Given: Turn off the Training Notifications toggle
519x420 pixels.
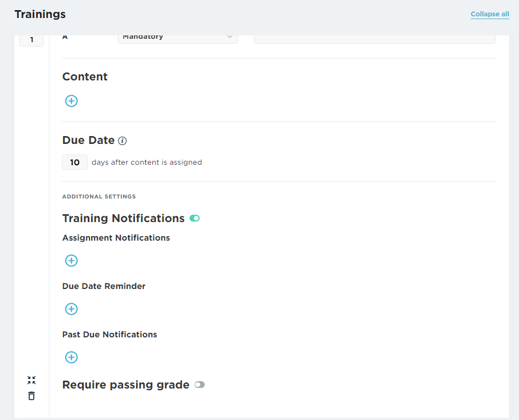Looking at the screenshot, I should (195, 218).
